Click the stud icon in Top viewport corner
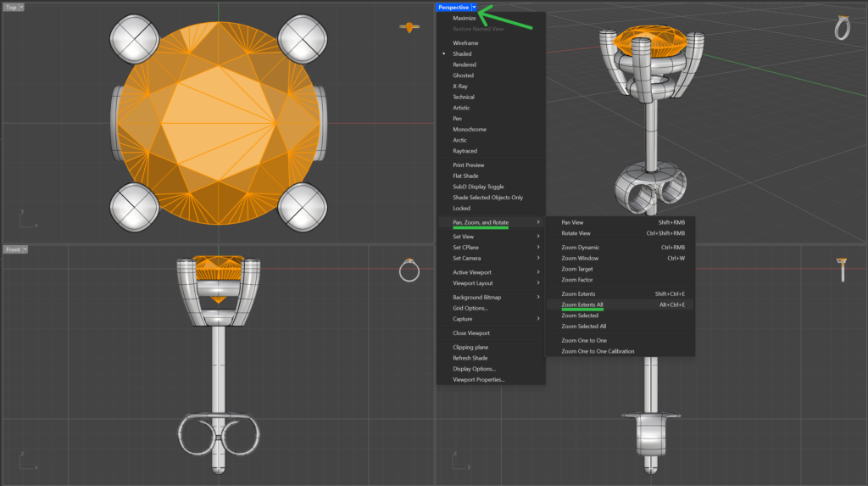This screenshot has width=868, height=486. pyautogui.click(x=409, y=27)
